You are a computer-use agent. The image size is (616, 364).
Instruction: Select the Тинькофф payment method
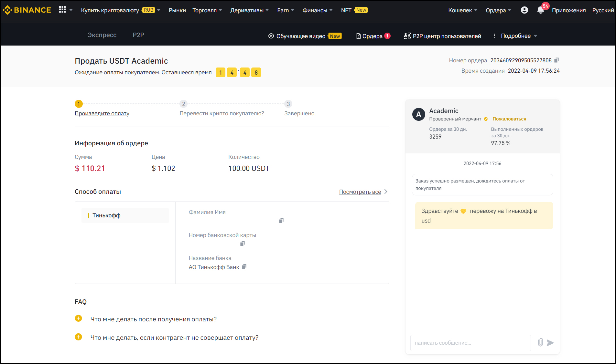[x=125, y=215]
